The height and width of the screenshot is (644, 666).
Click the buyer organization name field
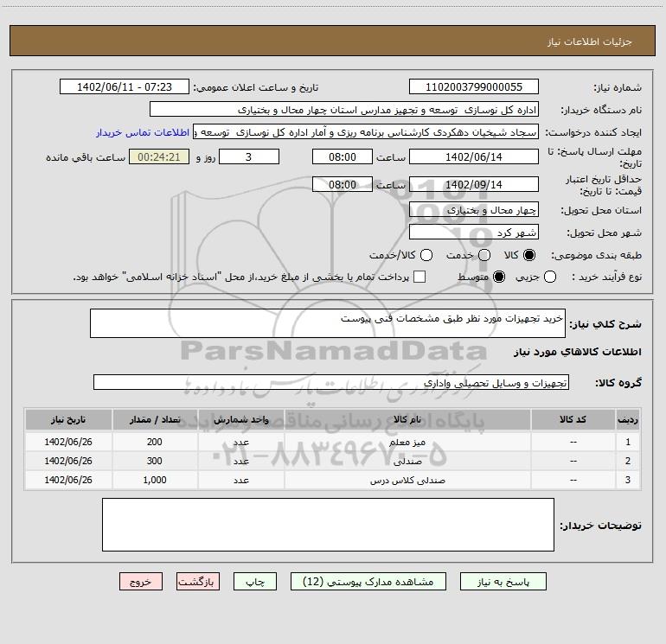[344, 110]
